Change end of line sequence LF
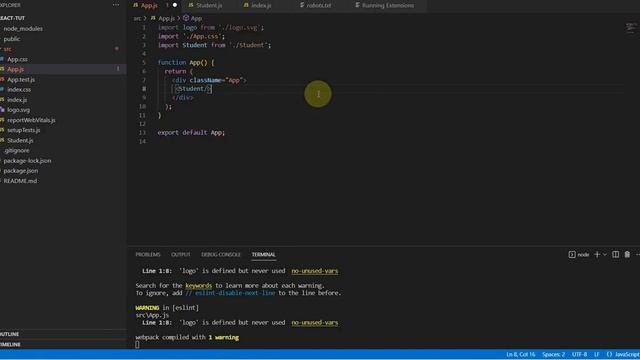 pyautogui.click(x=596, y=354)
